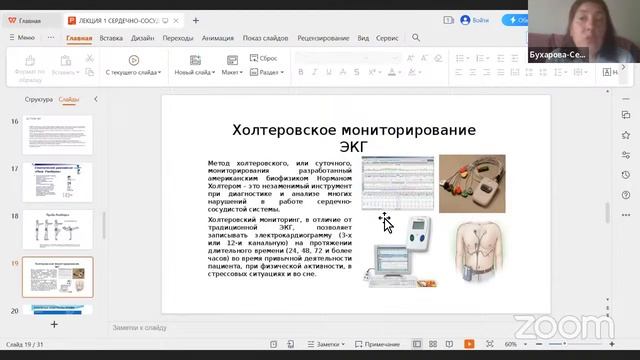
Task: Zoom out with the minus button
Action: click(x=539, y=344)
